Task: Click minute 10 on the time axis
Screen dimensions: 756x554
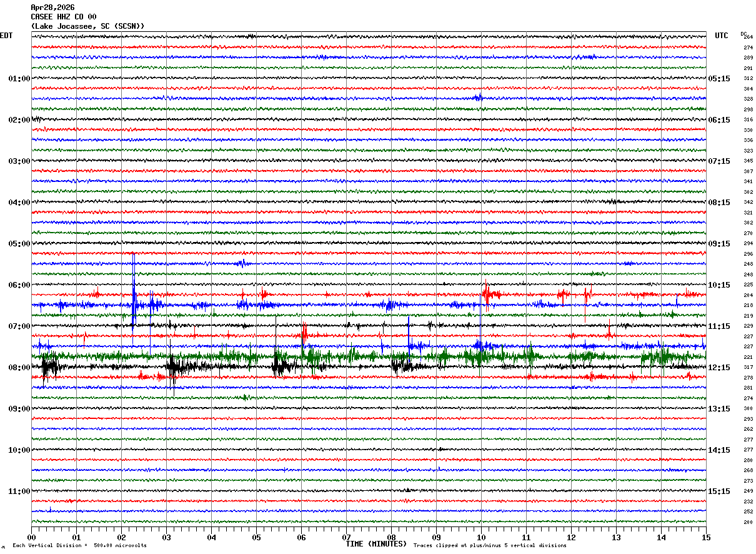Action: pos(481,537)
